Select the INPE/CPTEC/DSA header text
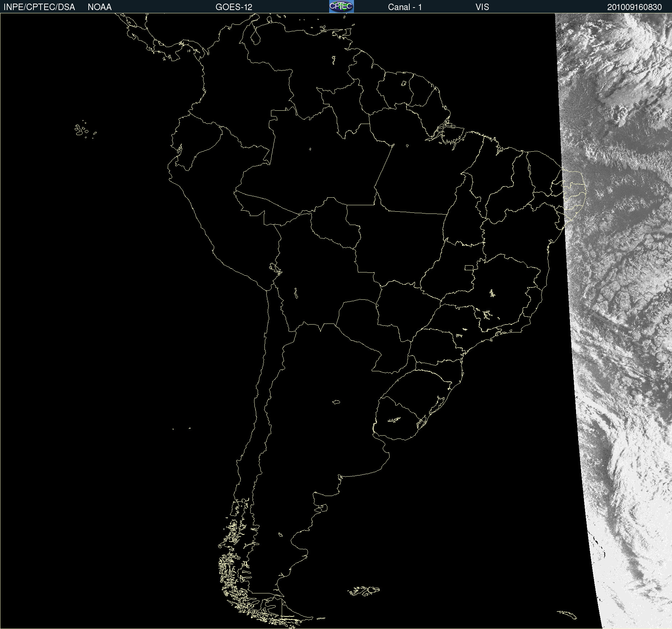Screen dimensions: 672x629 pos(39,7)
